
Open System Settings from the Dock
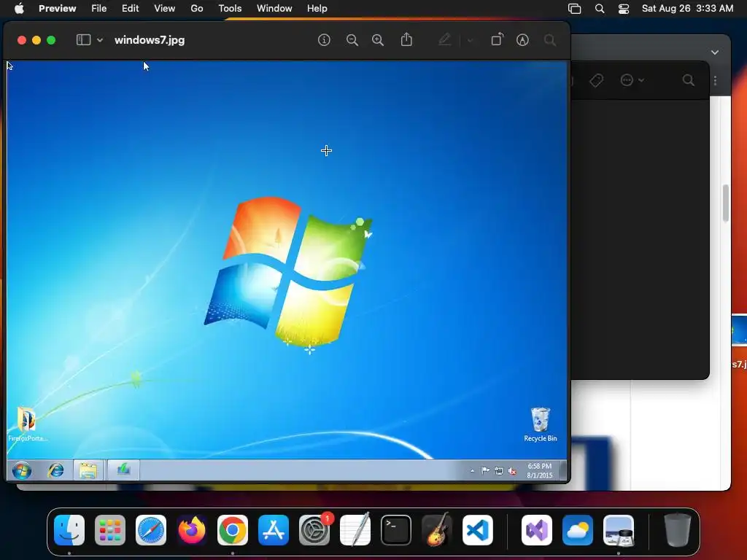click(x=314, y=530)
